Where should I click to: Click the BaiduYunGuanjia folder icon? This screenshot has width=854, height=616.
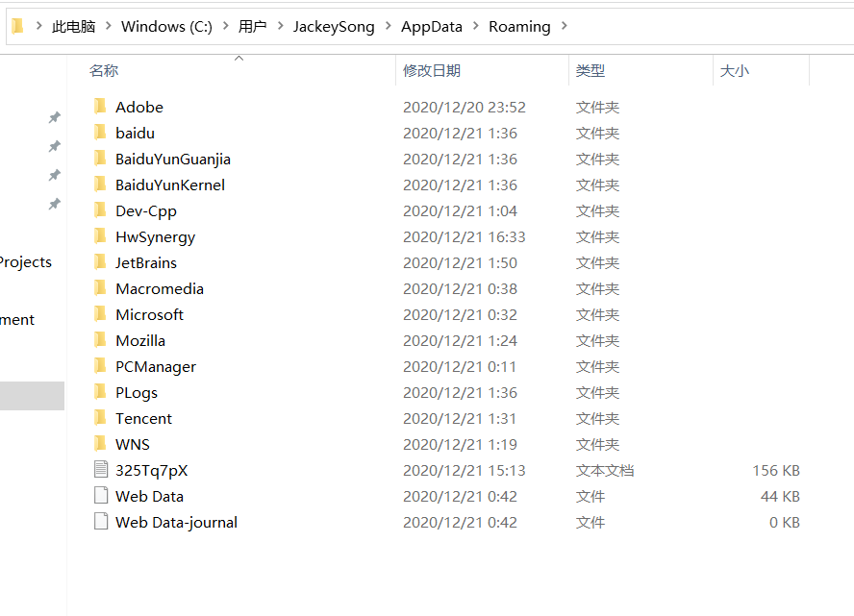pyautogui.click(x=100, y=159)
